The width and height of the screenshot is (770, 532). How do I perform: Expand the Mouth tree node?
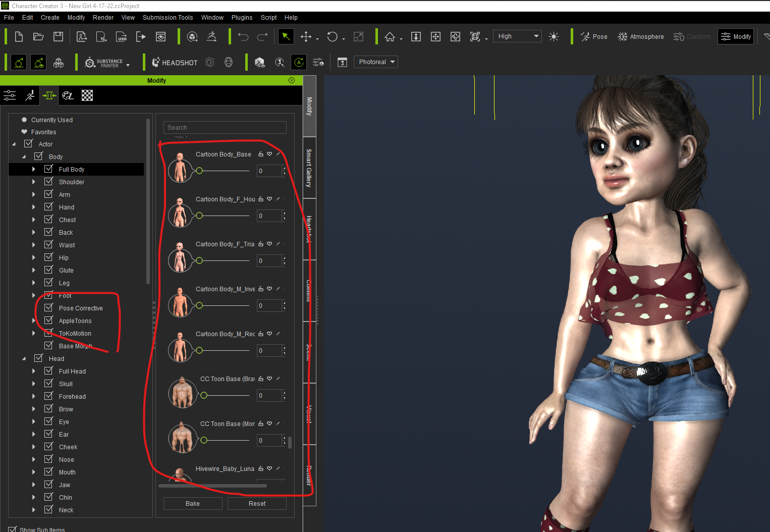pyautogui.click(x=34, y=472)
